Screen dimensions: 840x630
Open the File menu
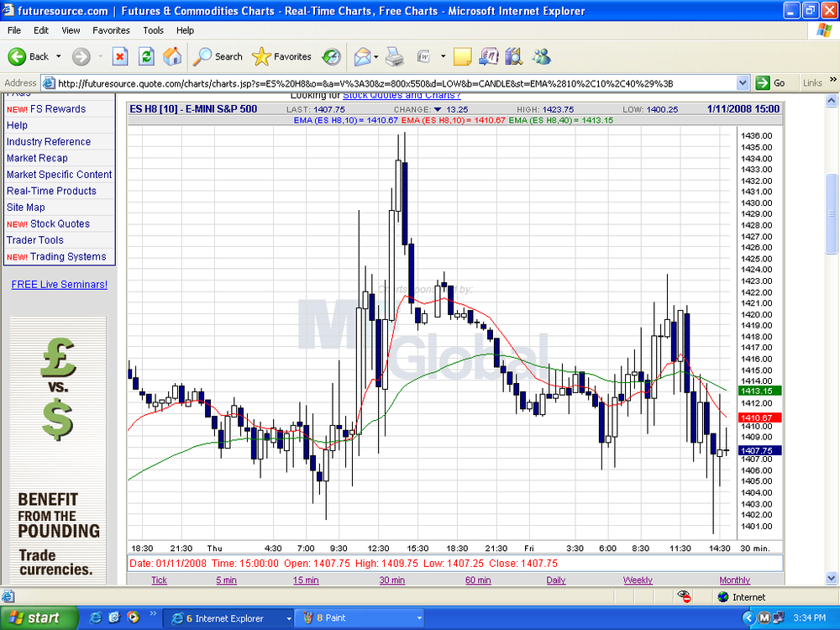tap(14, 30)
